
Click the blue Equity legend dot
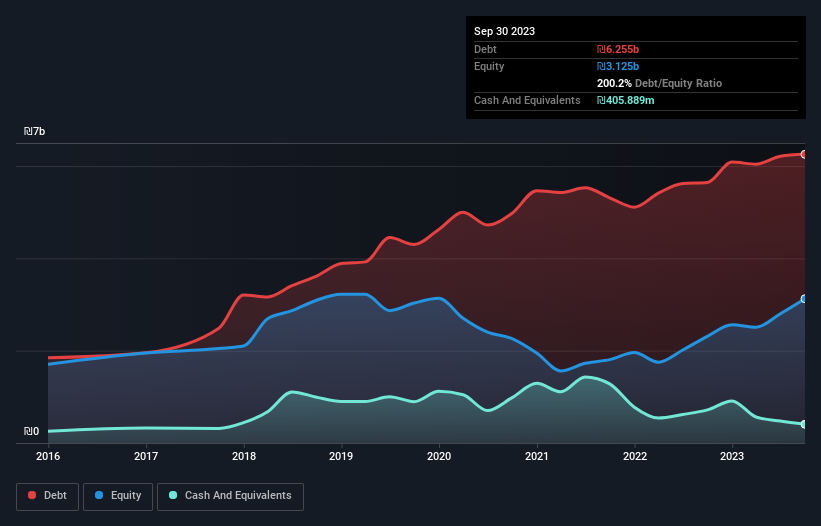(99, 495)
